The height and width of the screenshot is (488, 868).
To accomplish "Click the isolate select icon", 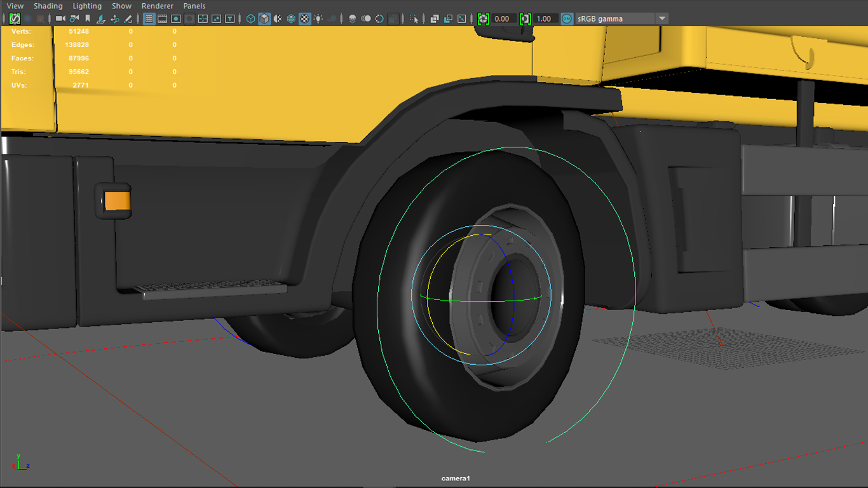I will tap(414, 19).
